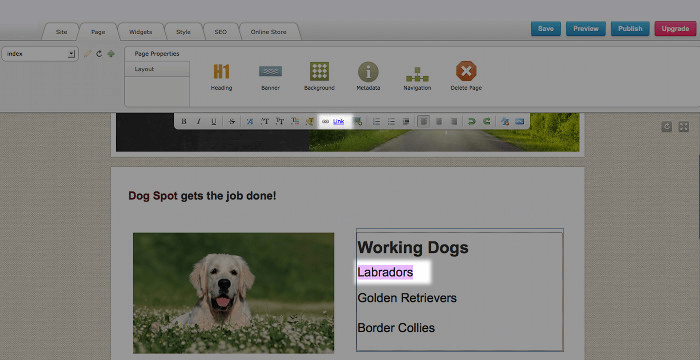Click the bulleted list icon
The width and height of the screenshot is (700, 360).
pos(391,121)
